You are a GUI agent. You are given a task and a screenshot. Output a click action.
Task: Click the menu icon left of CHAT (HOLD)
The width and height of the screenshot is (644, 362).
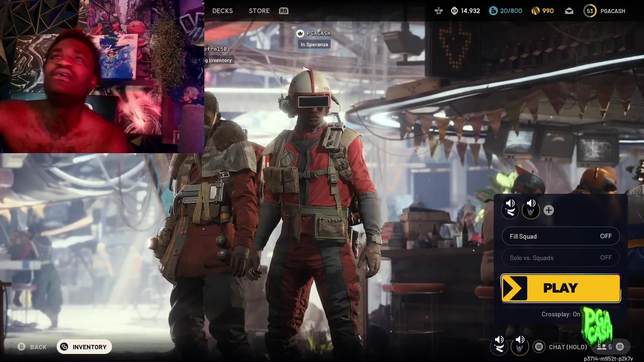coord(539,346)
